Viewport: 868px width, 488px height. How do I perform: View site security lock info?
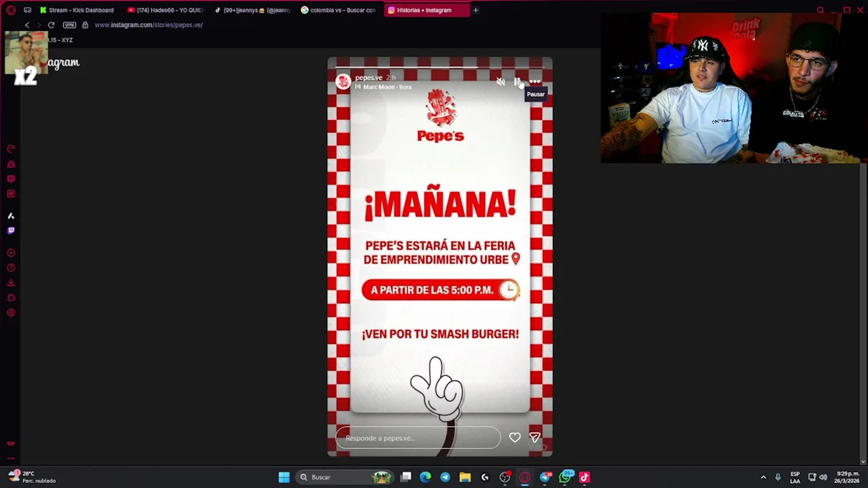point(85,25)
